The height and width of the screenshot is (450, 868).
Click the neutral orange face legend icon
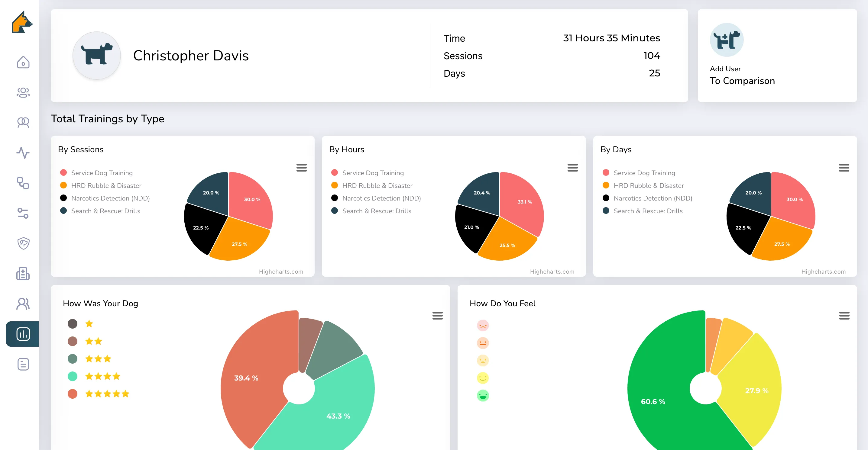483,343
